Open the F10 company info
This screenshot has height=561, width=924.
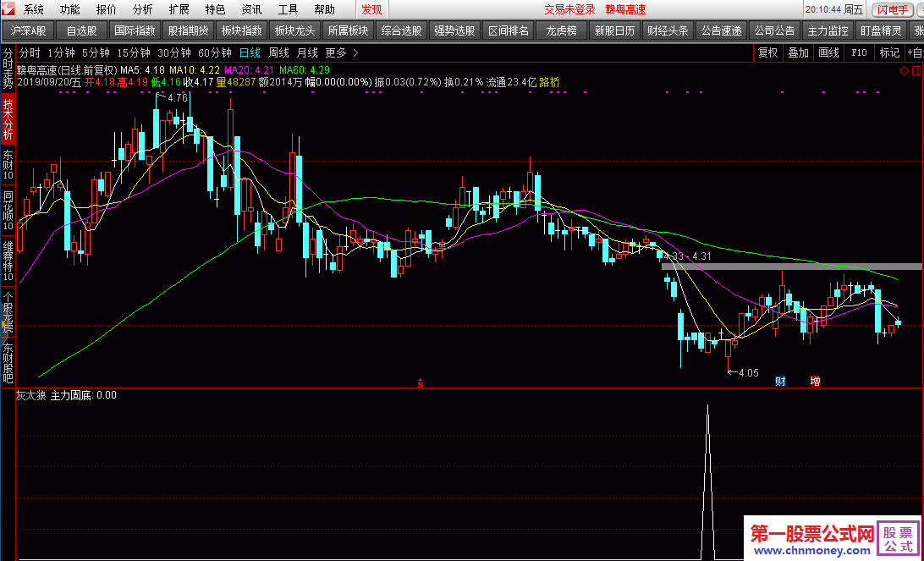859,53
